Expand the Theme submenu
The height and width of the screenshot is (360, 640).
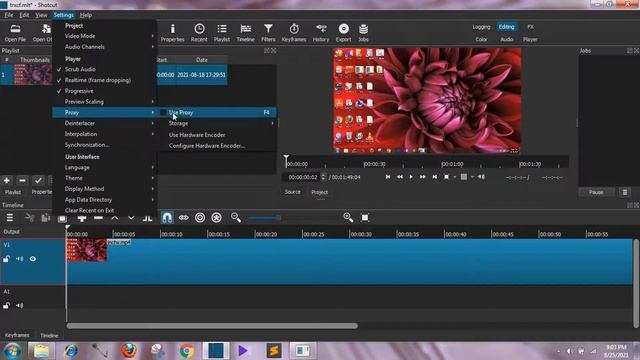coord(104,178)
